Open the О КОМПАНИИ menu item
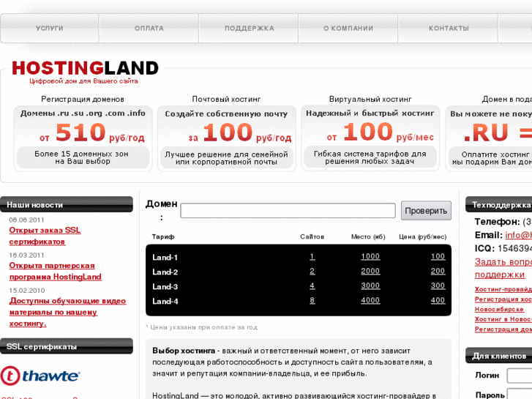The image size is (532, 399). (348, 29)
